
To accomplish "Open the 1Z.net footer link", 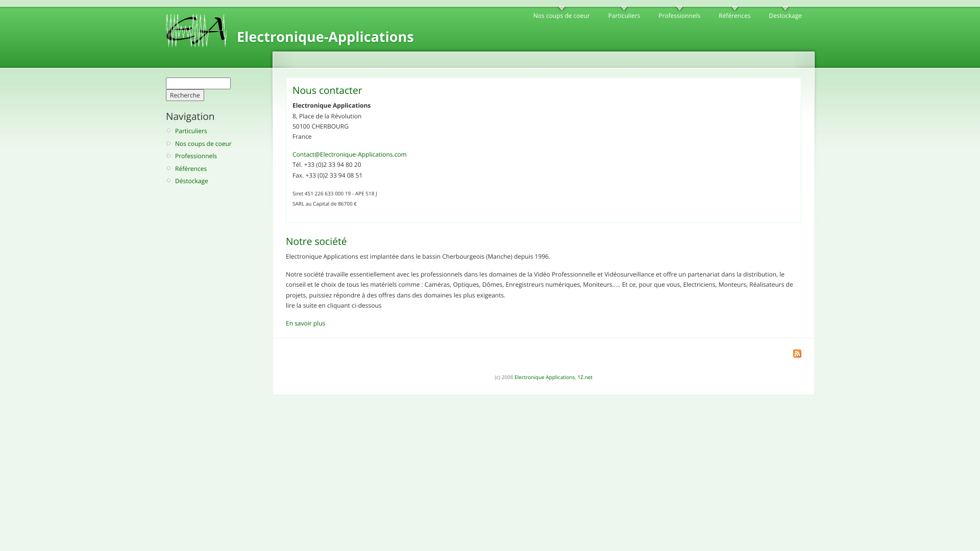I will (585, 378).
